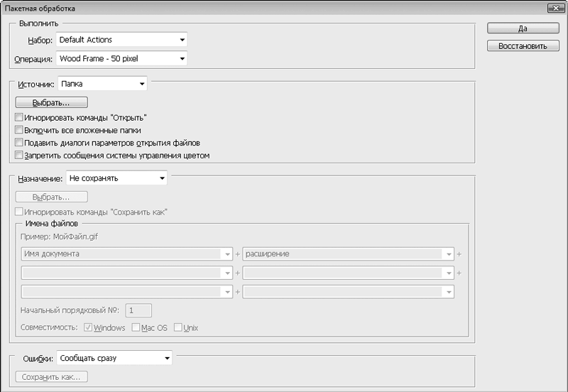568x392 pixels.
Task: Open the empty right dropdown in the third file name row
Action: pyautogui.click(x=348, y=291)
